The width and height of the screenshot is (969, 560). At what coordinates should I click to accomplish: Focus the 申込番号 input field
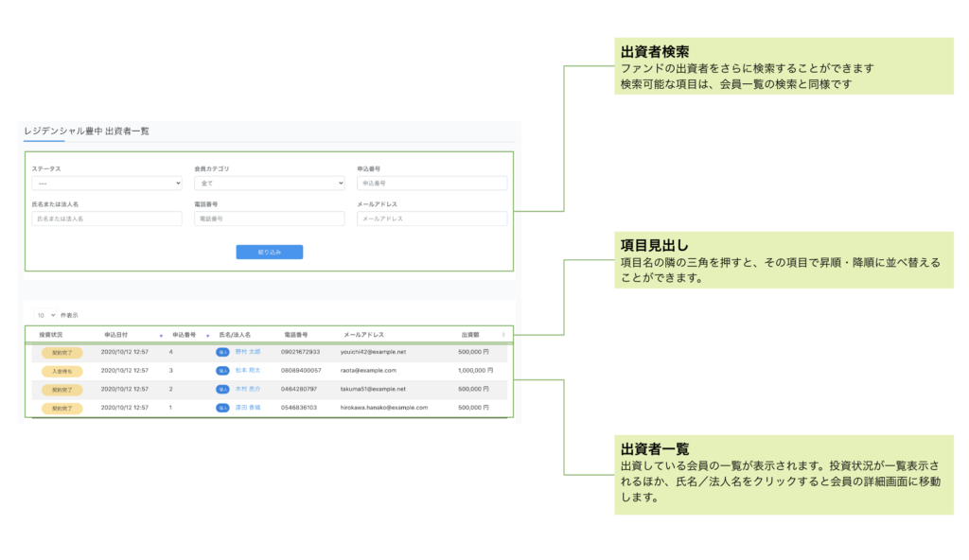[x=432, y=184]
